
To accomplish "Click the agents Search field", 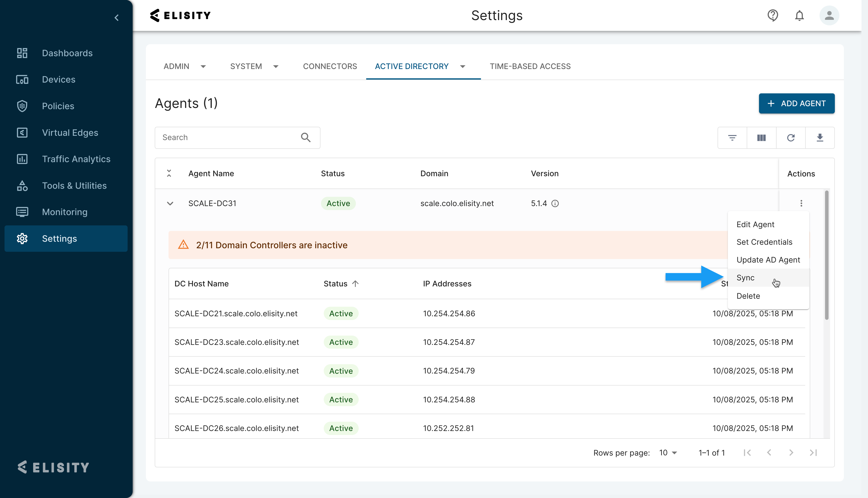I will pos(237,138).
